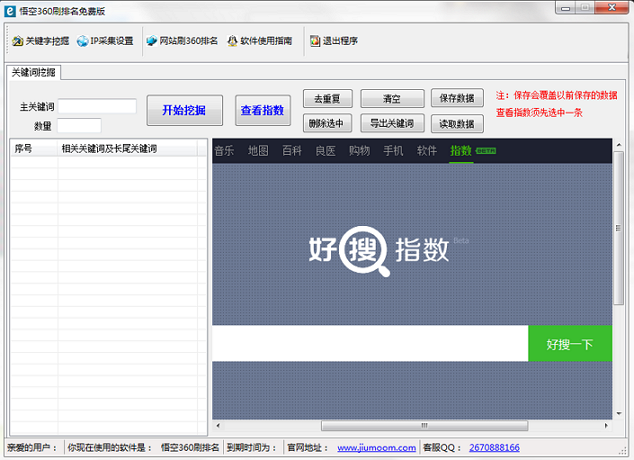Open the 音乐 web tab

pos(224,151)
